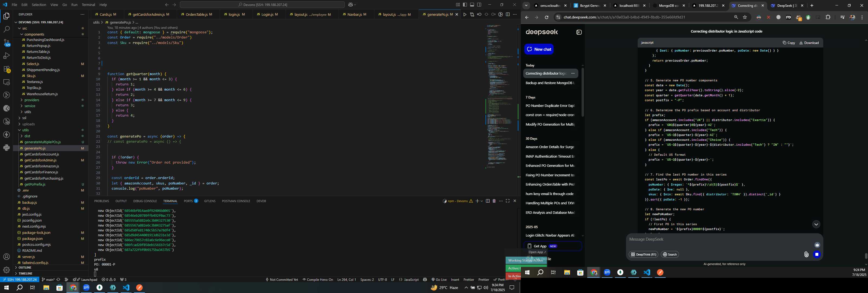Toggle DeepThink (R1) mode
Image resolution: width=868 pixels, height=293 pixels.
[643, 254]
